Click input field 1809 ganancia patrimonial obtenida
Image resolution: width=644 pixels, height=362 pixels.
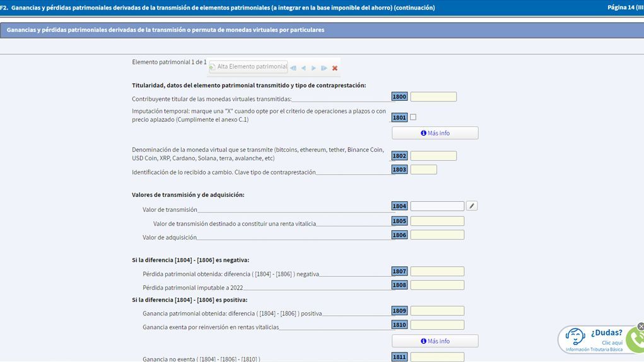coord(437,311)
